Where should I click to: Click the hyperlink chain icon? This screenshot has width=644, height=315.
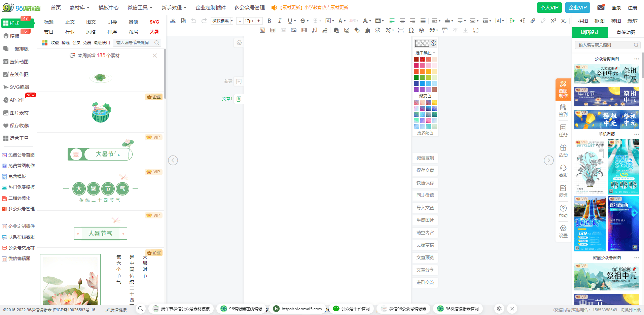click(x=533, y=21)
